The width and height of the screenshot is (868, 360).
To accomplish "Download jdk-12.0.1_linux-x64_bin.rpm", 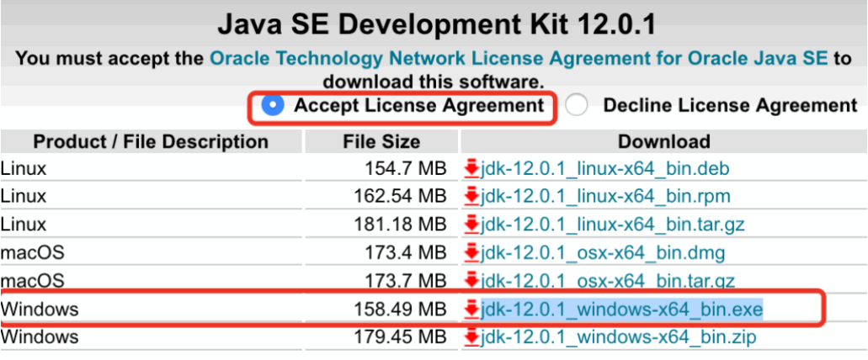I will (x=605, y=196).
